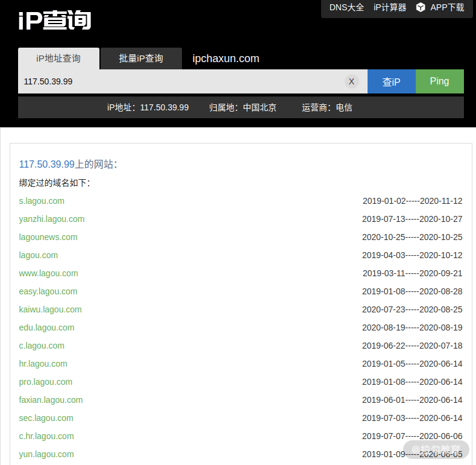Open the easy.lagou.com link

pos(48,291)
